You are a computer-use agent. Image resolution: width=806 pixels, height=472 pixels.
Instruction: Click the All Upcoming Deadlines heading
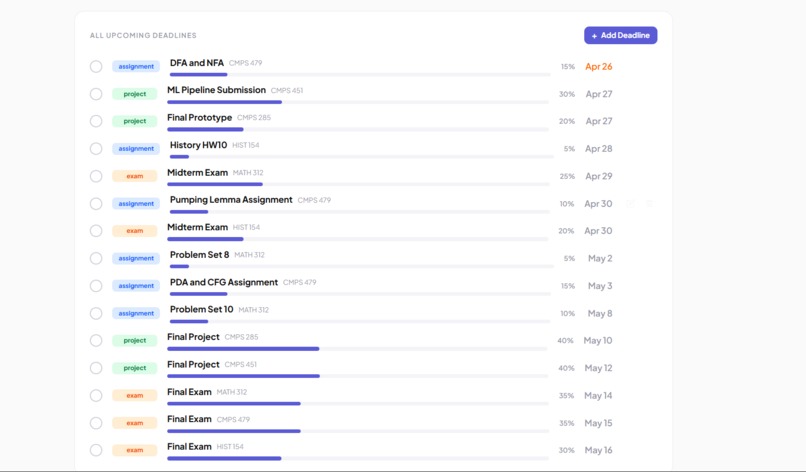point(143,35)
